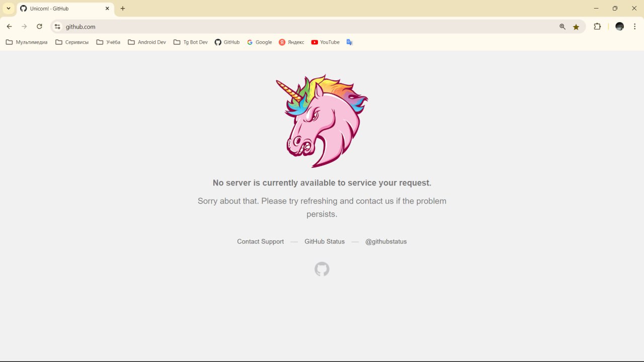Click the Contact Support link
The image size is (644, 362).
[x=261, y=241]
